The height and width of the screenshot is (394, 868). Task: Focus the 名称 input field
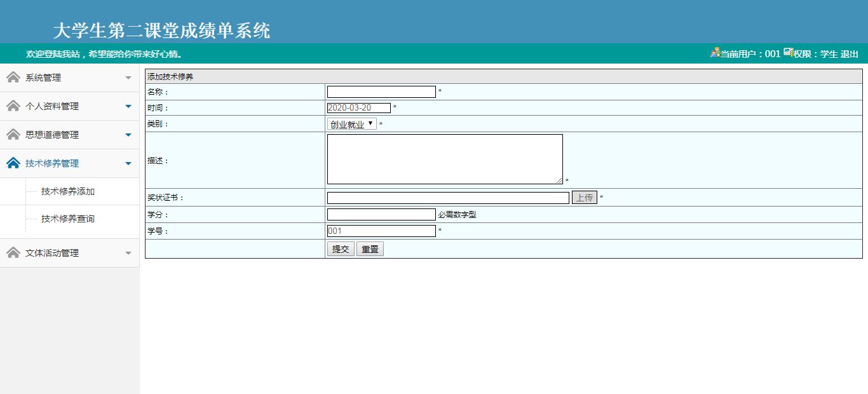[x=381, y=92]
